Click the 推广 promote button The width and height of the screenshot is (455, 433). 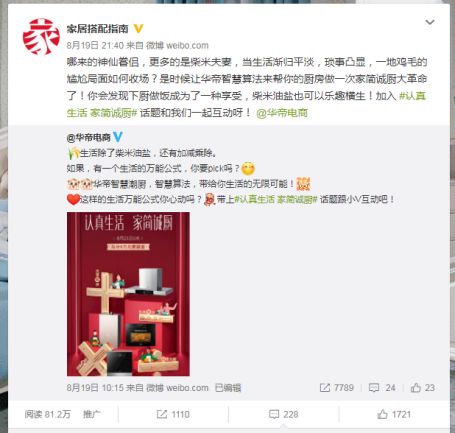pyautogui.click(x=92, y=414)
